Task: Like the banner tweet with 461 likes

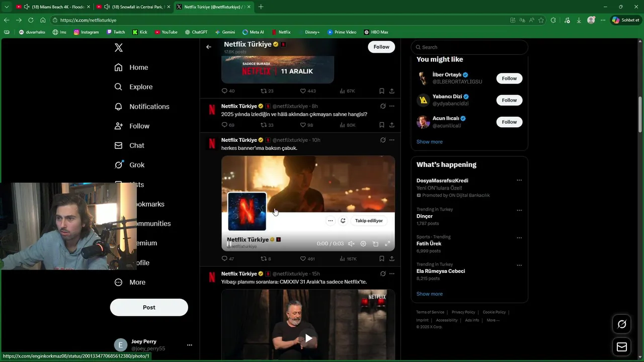Action: [x=307, y=259]
